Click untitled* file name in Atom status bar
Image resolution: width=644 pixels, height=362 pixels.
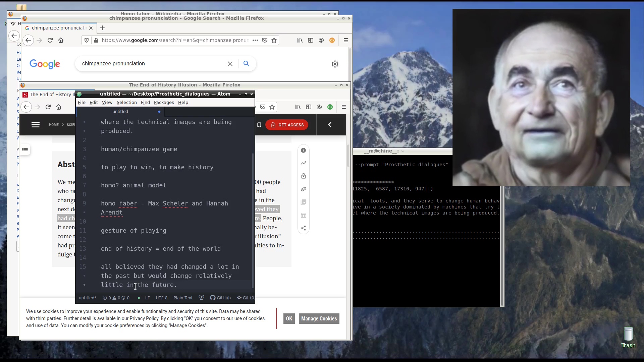88,298
